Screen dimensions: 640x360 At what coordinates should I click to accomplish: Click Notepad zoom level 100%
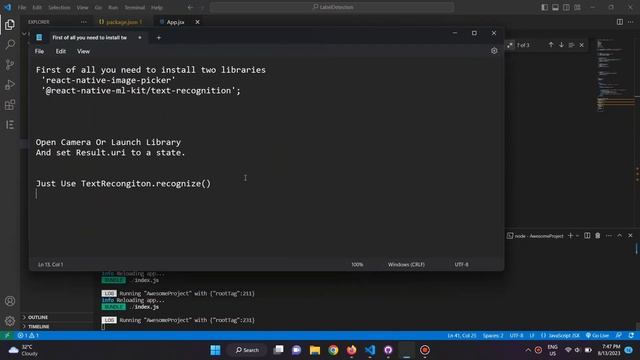click(357, 264)
